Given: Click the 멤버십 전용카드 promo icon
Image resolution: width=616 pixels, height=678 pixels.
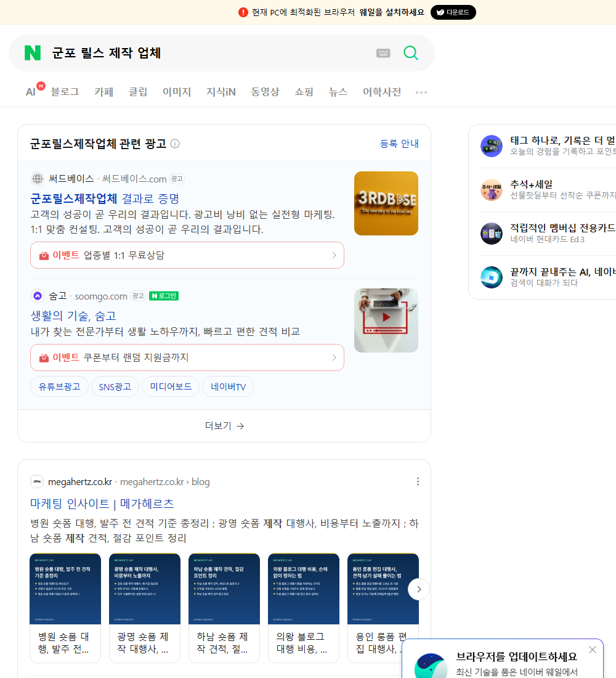Looking at the screenshot, I should point(492,234).
